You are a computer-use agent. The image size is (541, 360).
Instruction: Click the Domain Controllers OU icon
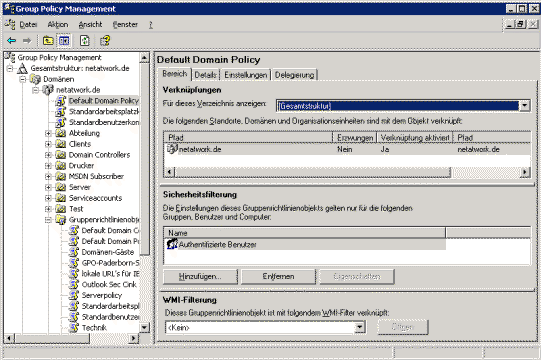coord(61,155)
